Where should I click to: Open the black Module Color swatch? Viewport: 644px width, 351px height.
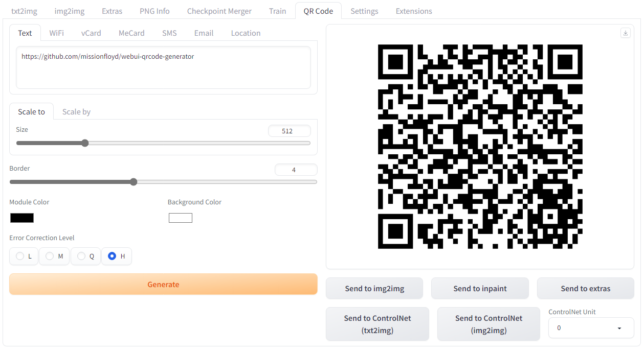pyautogui.click(x=22, y=218)
